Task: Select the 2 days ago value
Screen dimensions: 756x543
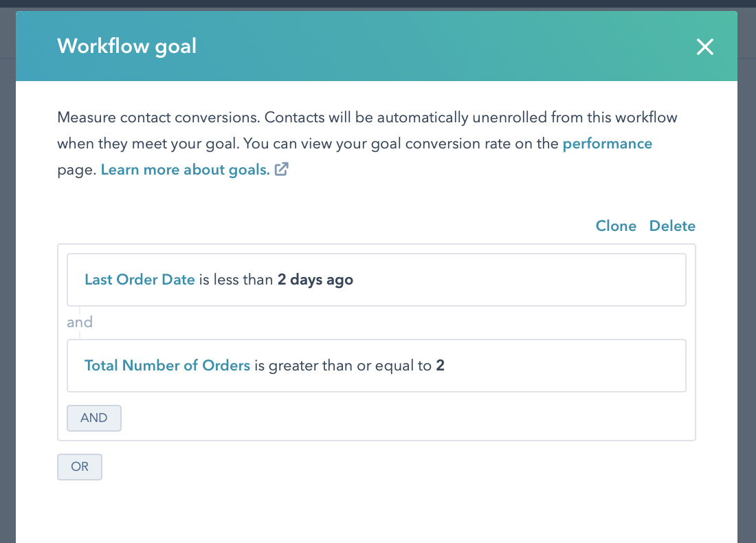Action: (x=315, y=280)
